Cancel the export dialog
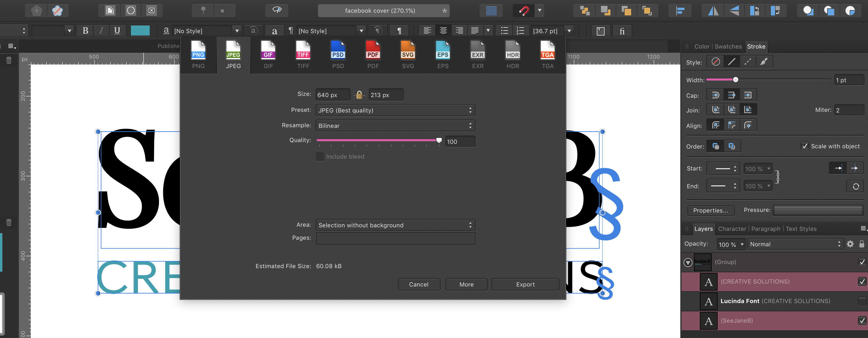The width and height of the screenshot is (868, 338). (x=419, y=284)
